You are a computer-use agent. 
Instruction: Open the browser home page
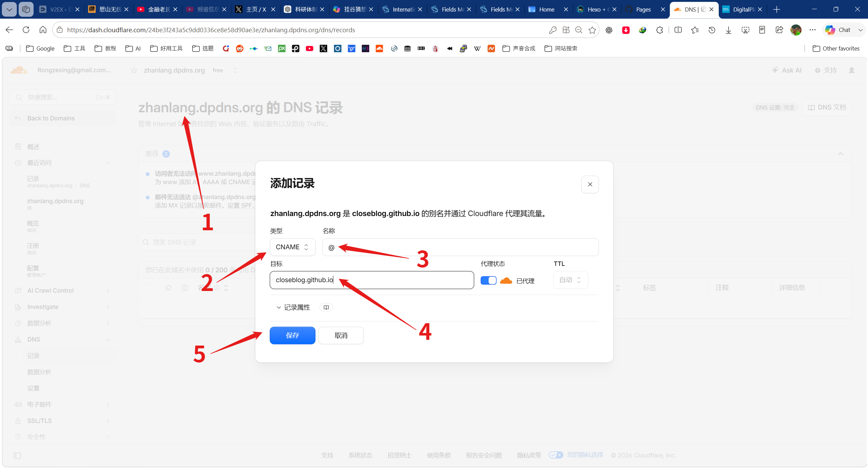pyautogui.click(x=43, y=30)
